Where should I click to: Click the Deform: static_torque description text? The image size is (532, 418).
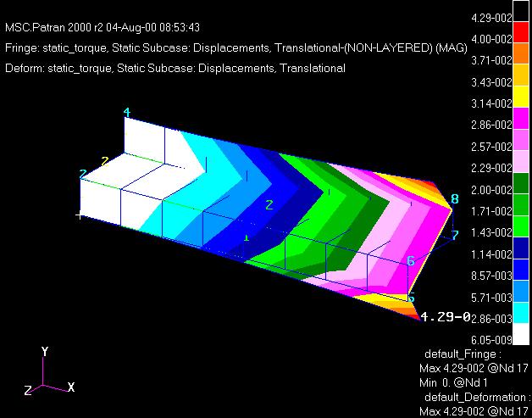[x=175, y=68]
